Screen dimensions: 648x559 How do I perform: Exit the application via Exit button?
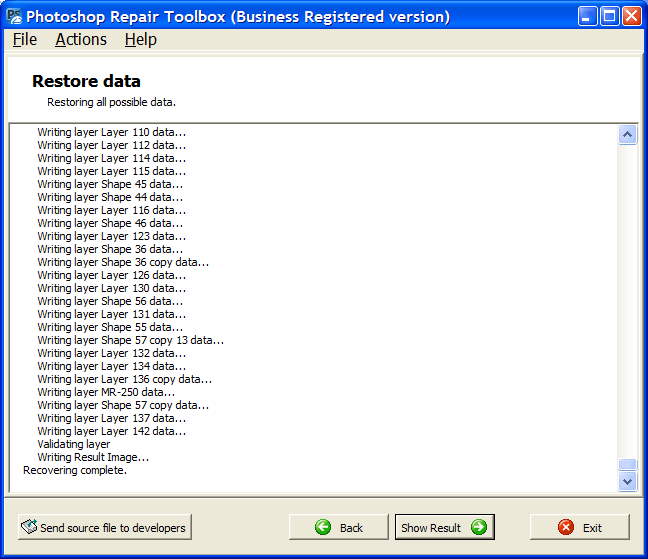[x=580, y=527]
